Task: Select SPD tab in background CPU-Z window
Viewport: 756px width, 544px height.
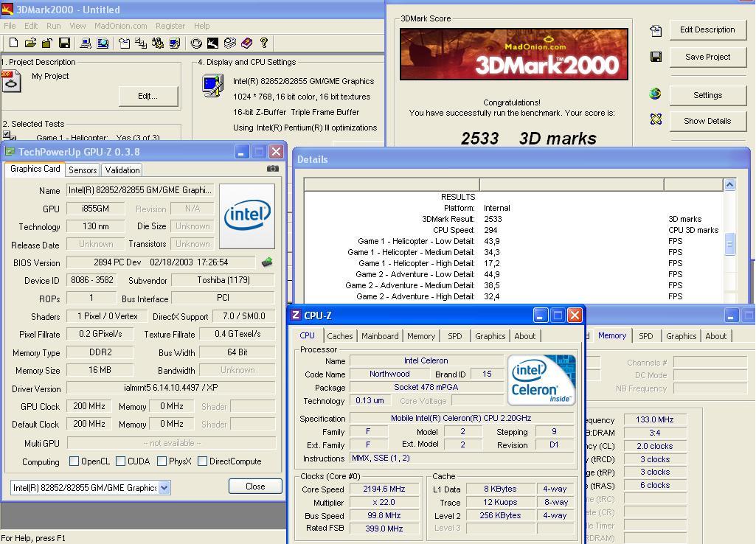Action: coord(646,336)
